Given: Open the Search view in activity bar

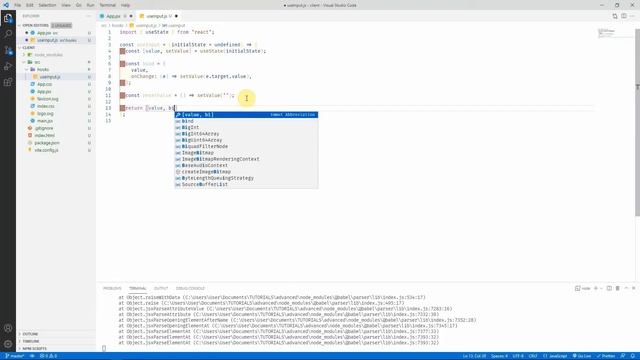Looking at the screenshot, I should (8, 34).
